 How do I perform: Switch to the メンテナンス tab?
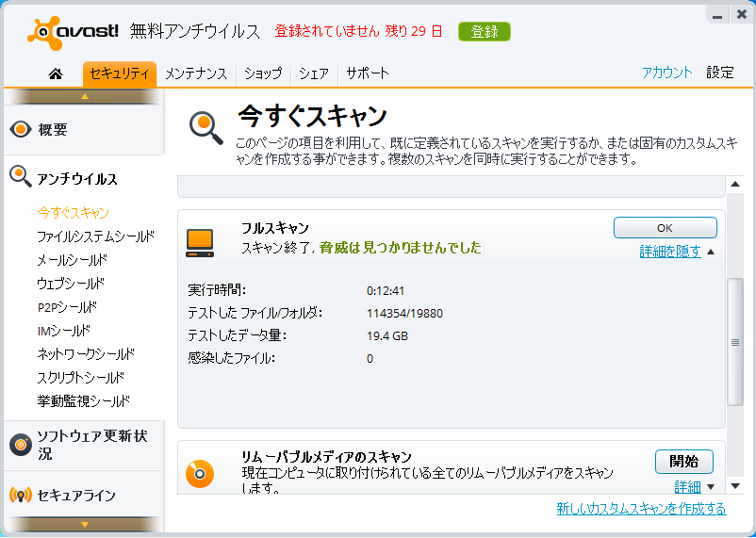[x=196, y=74]
